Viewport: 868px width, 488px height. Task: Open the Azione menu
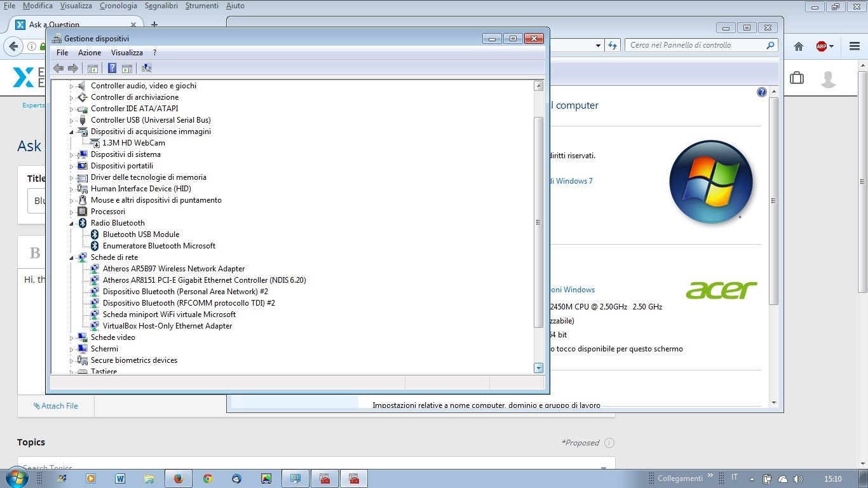coord(90,53)
